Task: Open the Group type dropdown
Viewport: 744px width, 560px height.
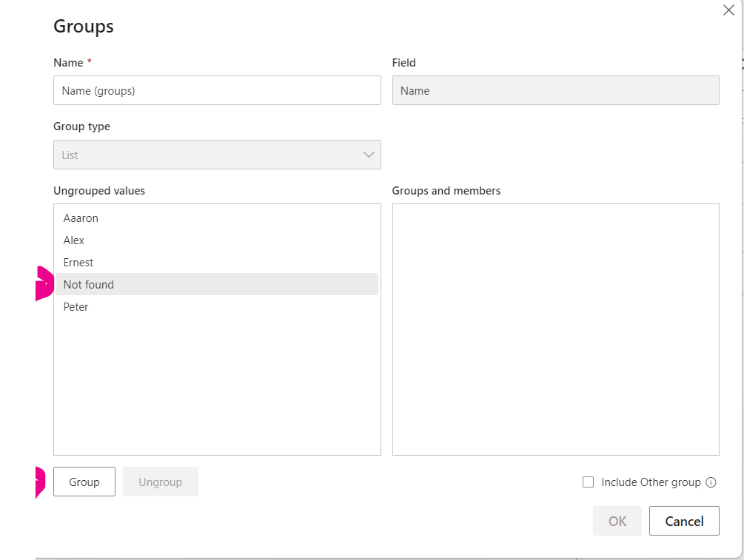Action: click(x=217, y=155)
